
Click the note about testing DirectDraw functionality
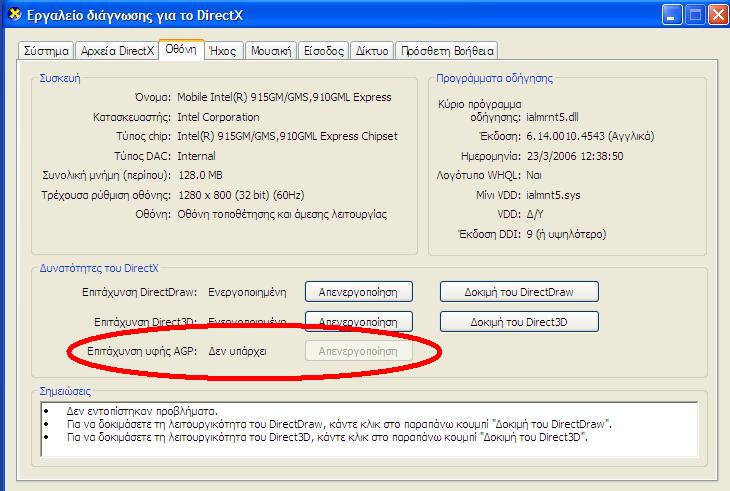[x=339, y=424]
